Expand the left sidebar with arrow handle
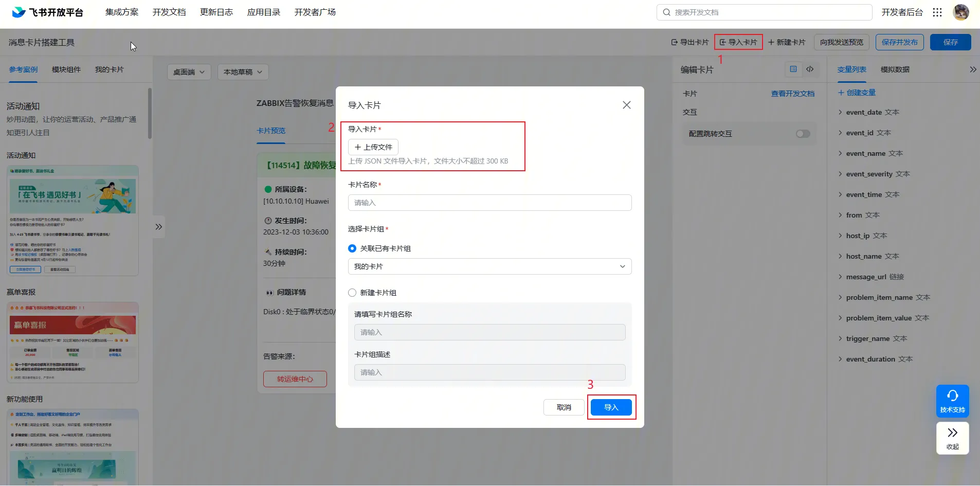The image size is (980, 486). pyautogui.click(x=159, y=227)
